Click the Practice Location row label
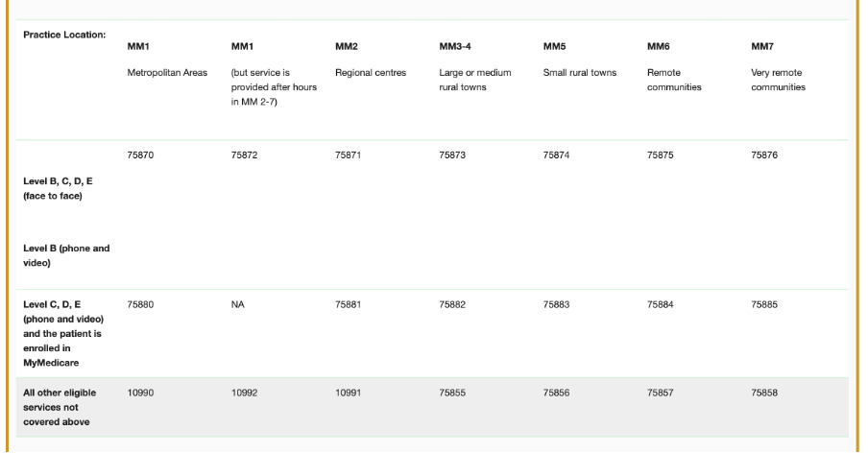The image size is (868, 453). tap(64, 35)
